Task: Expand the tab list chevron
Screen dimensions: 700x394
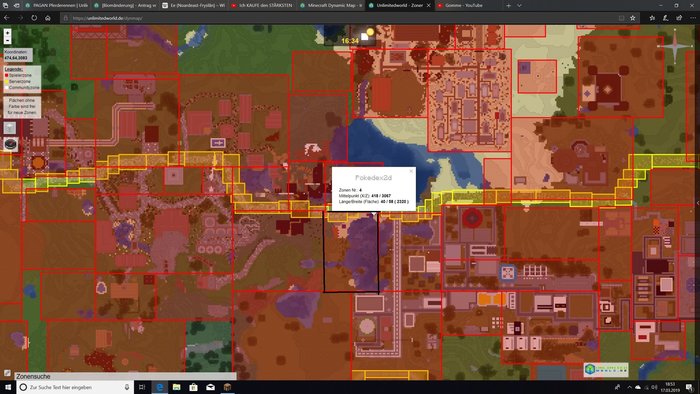Action: pos(519,5)
